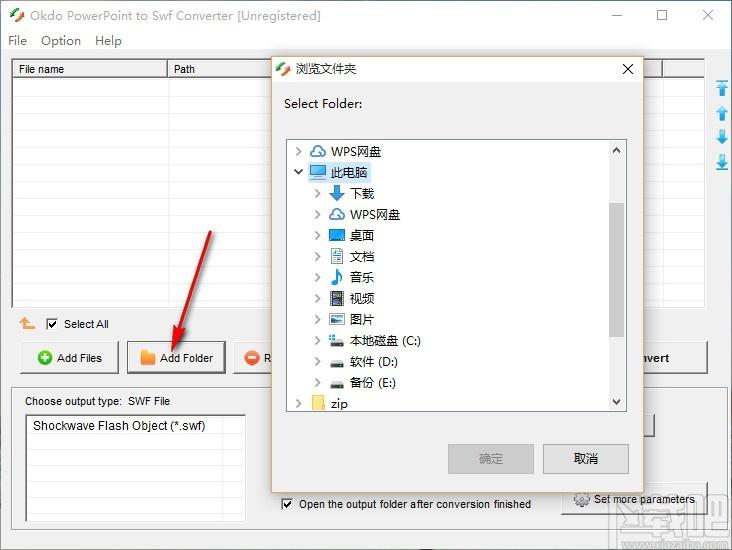
Task: Click the 软件 (D:) drive icon
Action: [x=337, y=363]
